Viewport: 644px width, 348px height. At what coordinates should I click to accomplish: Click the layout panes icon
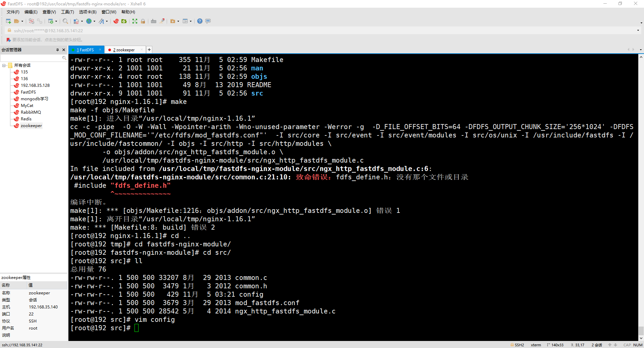coord(185,21)
